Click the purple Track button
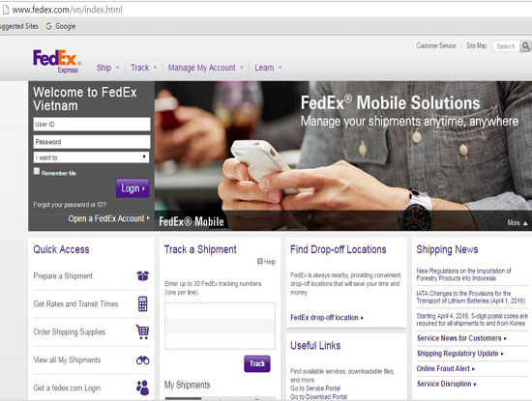Viewport: 532px width, 401px height. point(257,363)
